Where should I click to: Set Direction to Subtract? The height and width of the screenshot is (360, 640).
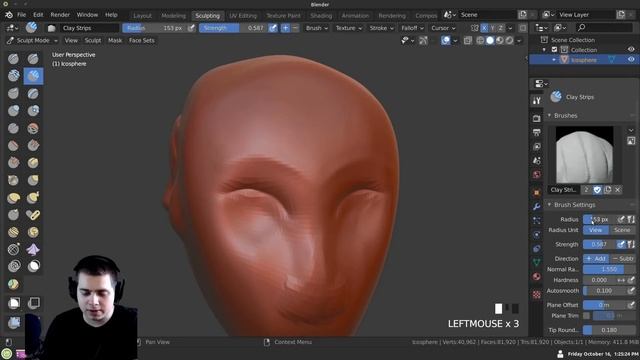coord(622,259)
